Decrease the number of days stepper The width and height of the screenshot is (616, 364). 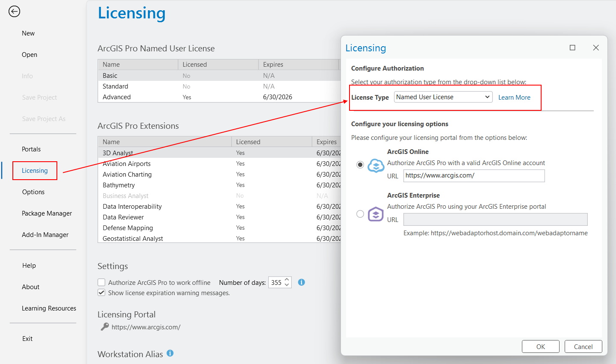pos(287,285)
